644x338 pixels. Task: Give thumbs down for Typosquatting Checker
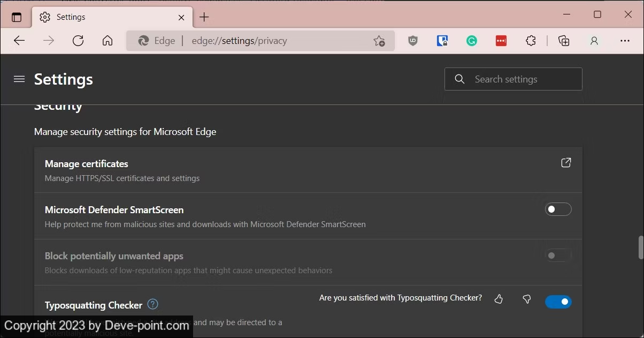click(x=527, y=299)
